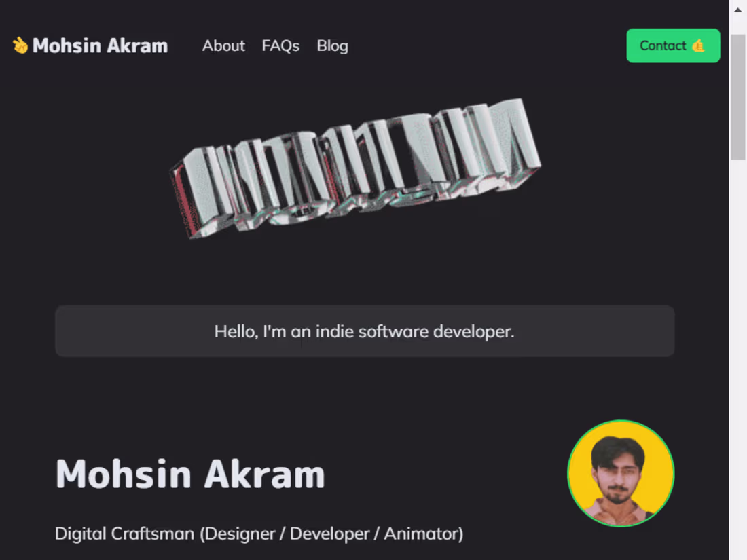Click the green border ring around the avatar
Screen dimensions: 747x560
(x=620, y=422)
